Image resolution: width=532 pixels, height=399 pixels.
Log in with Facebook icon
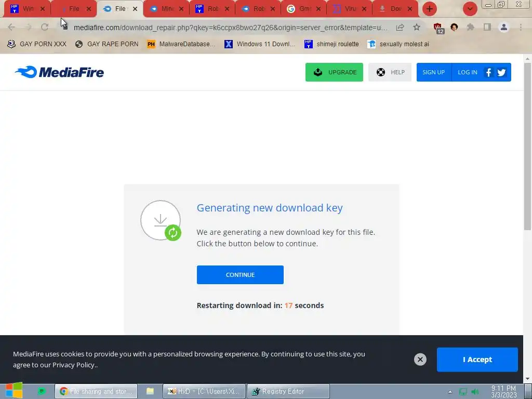(488, 72)
